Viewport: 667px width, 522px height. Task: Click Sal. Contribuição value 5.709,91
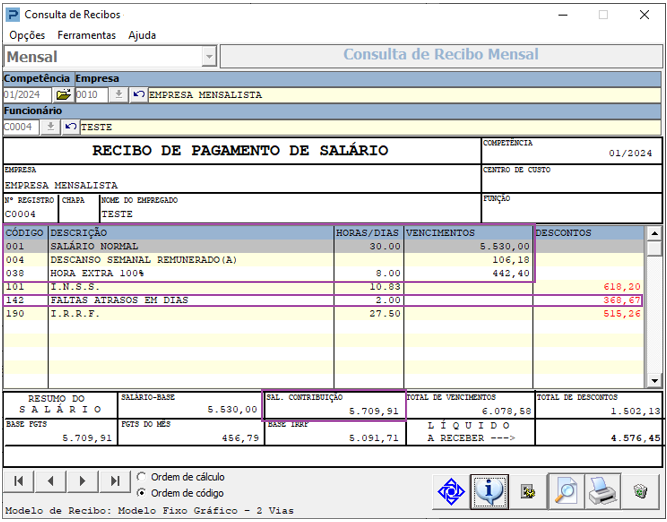click(x=374, y=411)
